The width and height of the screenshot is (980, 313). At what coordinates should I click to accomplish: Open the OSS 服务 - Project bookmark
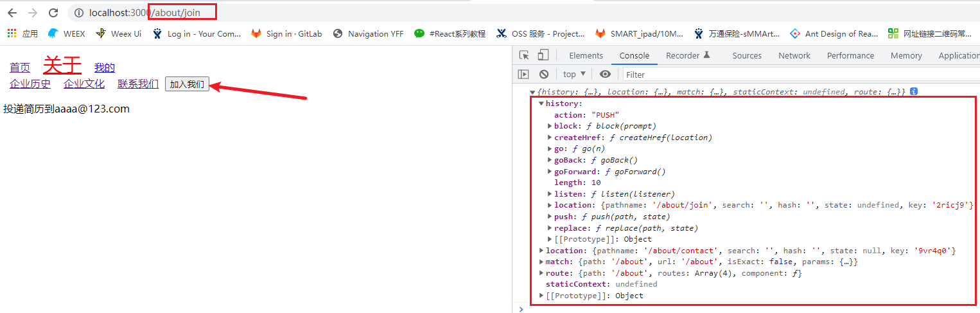[x=540, y=33]
